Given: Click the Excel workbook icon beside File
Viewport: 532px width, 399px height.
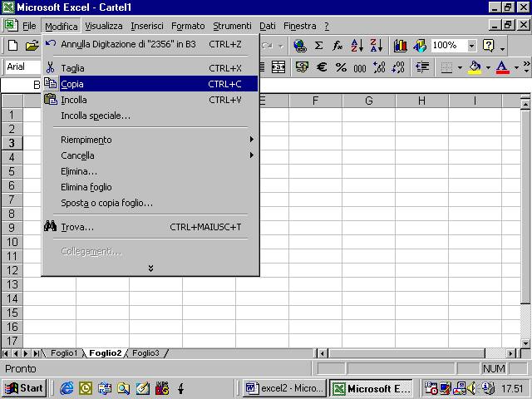Looking at the screenshot, I should click(11, 26).
